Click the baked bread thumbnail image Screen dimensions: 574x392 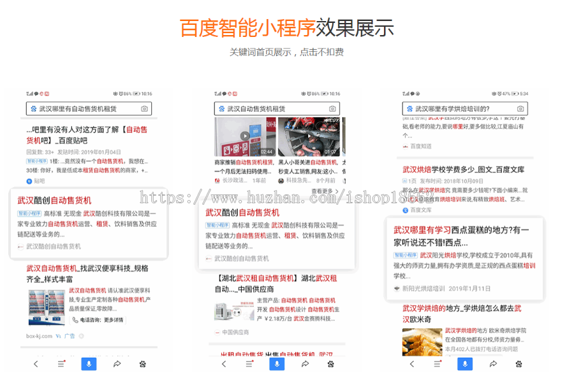coord(422,342)
